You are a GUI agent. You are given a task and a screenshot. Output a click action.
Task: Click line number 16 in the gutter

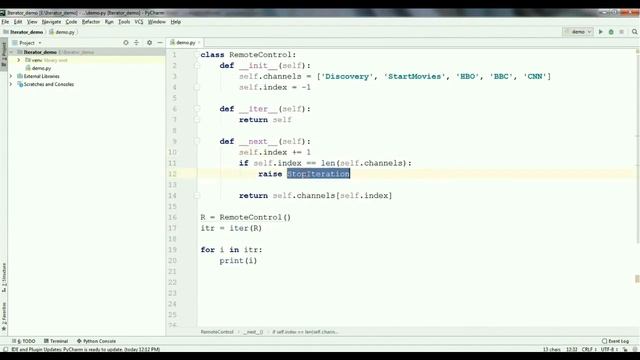[x=173, y=218]
